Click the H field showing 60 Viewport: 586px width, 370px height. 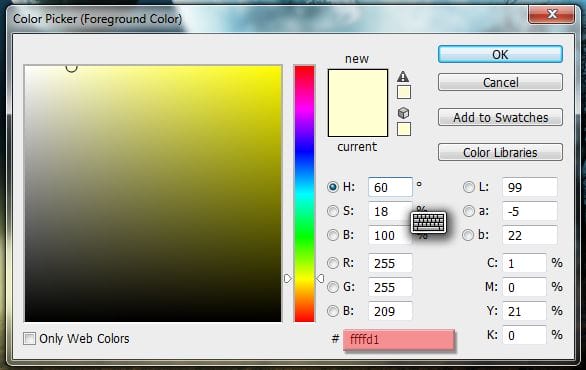pos(390,187)
